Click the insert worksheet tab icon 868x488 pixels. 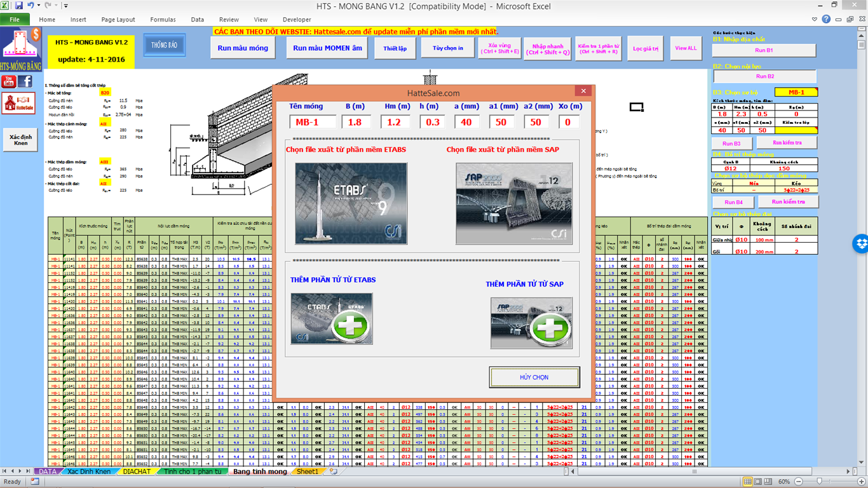334,471
